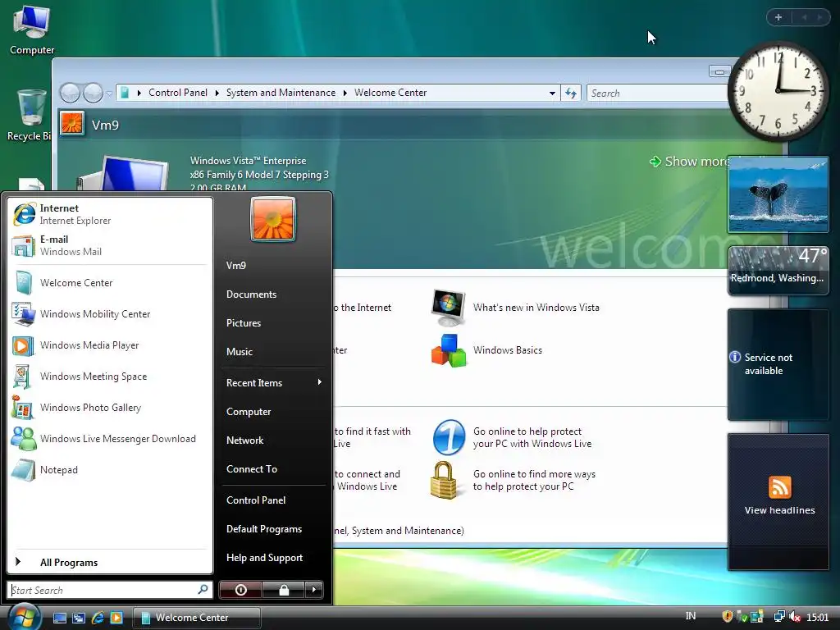Click the Start Search input field
The height and width of the screenshot is (630, 840).
(x=103, y=590)
